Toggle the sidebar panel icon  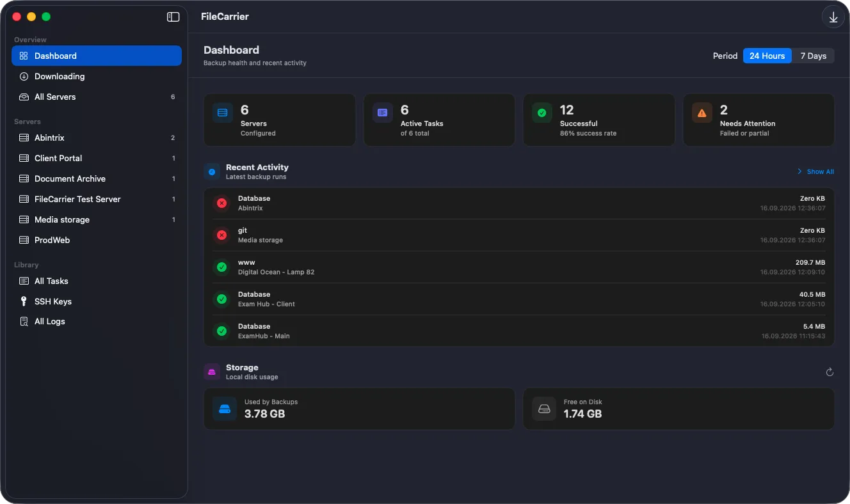coord(173,17)
